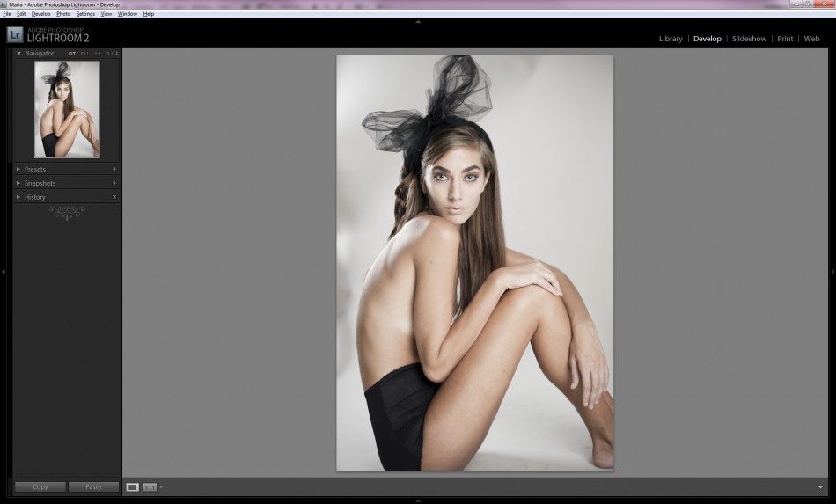Click the Copy settings button
The height and width of the screenshot is (504, 836).
(x=40, y=486)
